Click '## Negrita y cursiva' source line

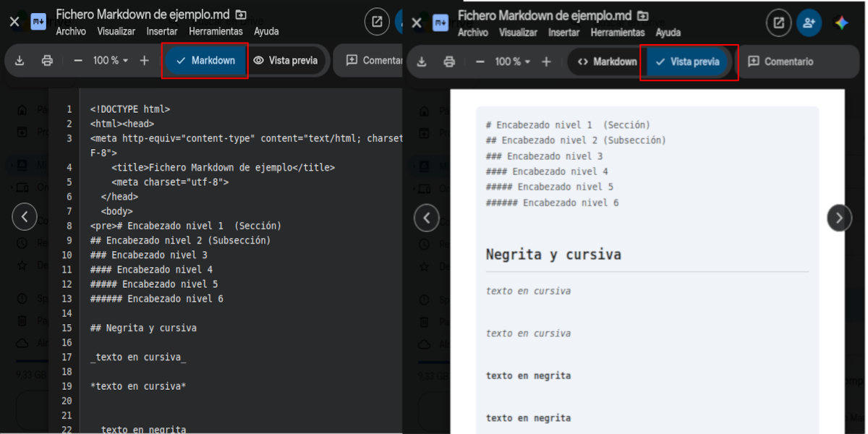pyautogui.click(x=143, y=328)
